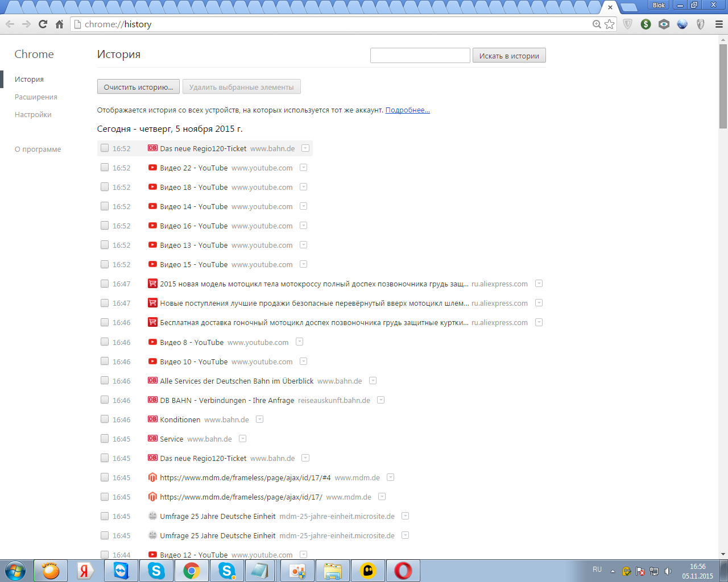Click the mdm.de favicon of ajax/id/17/#4
Image resolution: width=728 pixels, height=582 pixels.
tap(152, 477)
